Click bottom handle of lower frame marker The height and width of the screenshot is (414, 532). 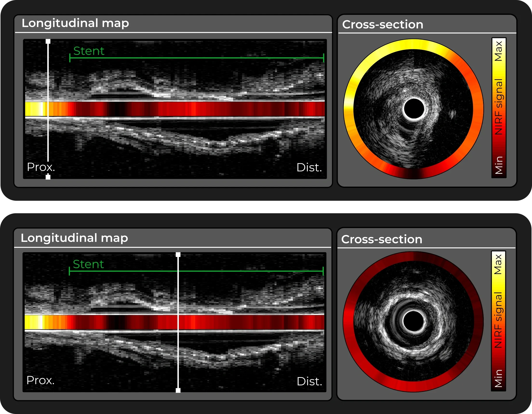pyautogui.click(x=178, y=390)
